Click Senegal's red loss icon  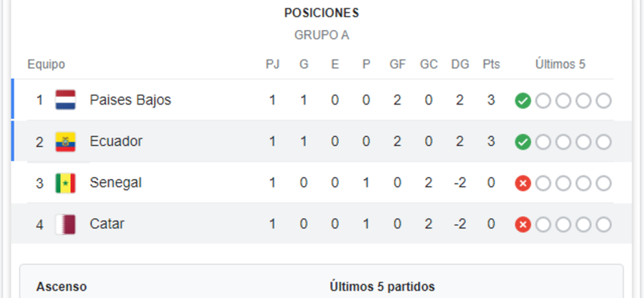(523, 184)
